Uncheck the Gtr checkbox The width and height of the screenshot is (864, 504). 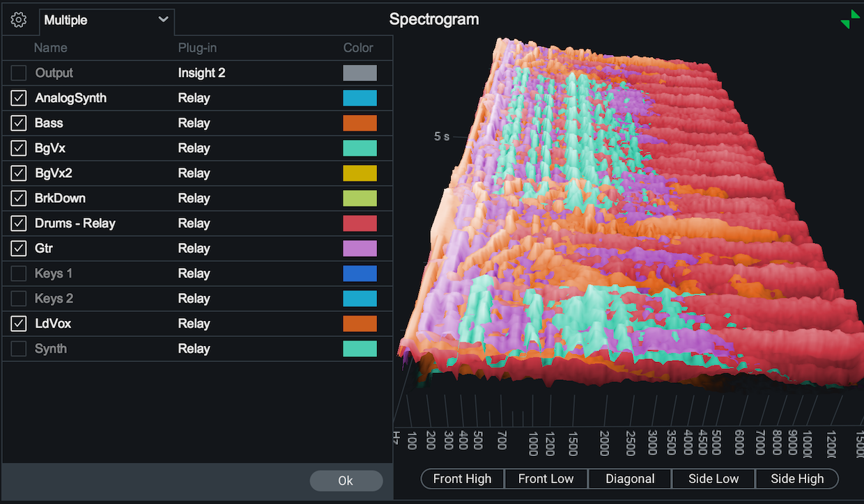pos(19,249)
